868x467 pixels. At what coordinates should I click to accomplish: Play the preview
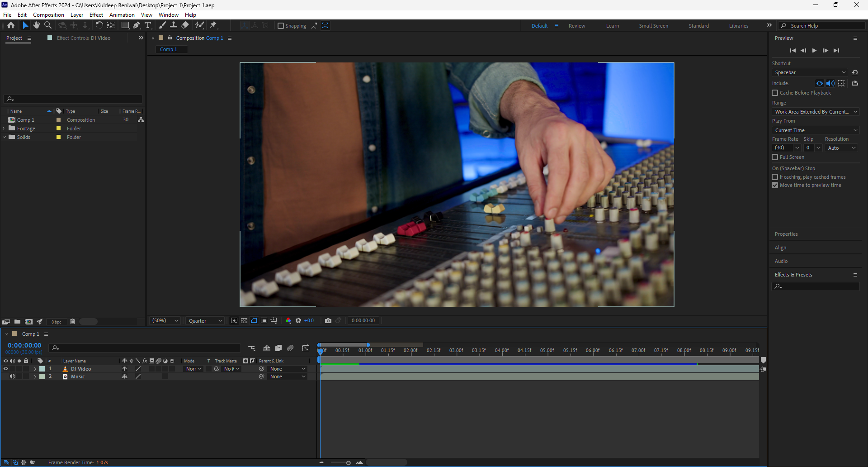pos(814,51)
